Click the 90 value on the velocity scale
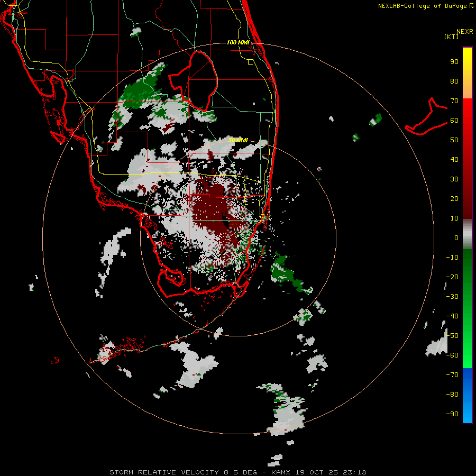This screenshot has height=476, width=476. coord(454,62)
